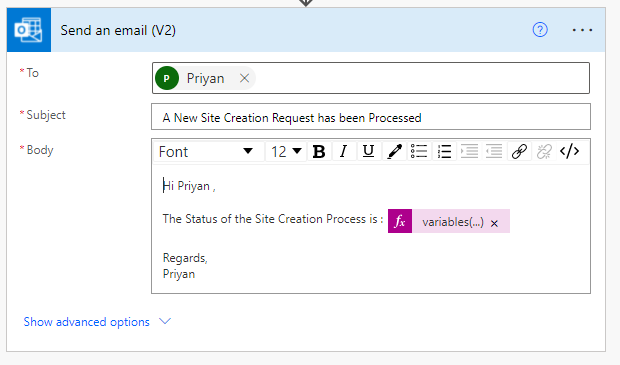Viewport: 620px width, 365px height.
Task: Open the text highlight color picker
Action: 394,151
